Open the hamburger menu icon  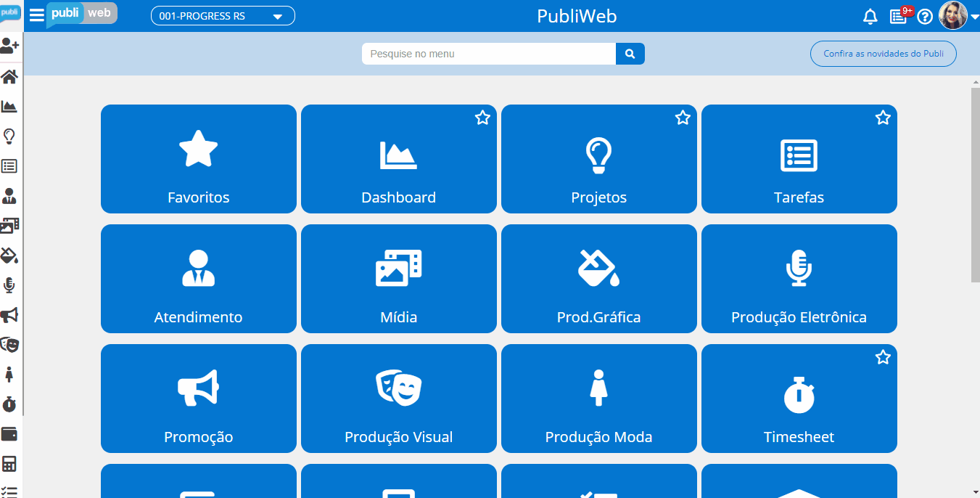coord(37,15)
